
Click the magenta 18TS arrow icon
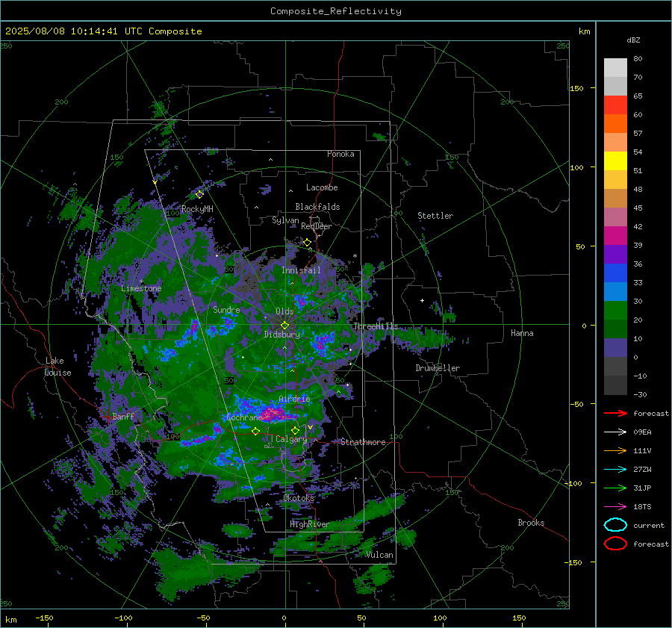pos(615,507)
